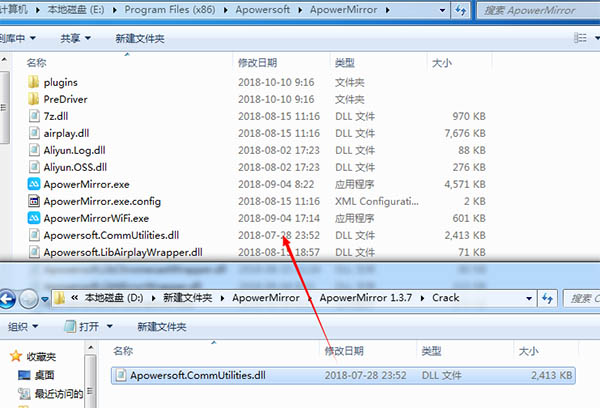The height and width of the screenshot is (408, 600).
Task: Select ApowerMirror.exe application icon
Action: (x=35, y=184)
